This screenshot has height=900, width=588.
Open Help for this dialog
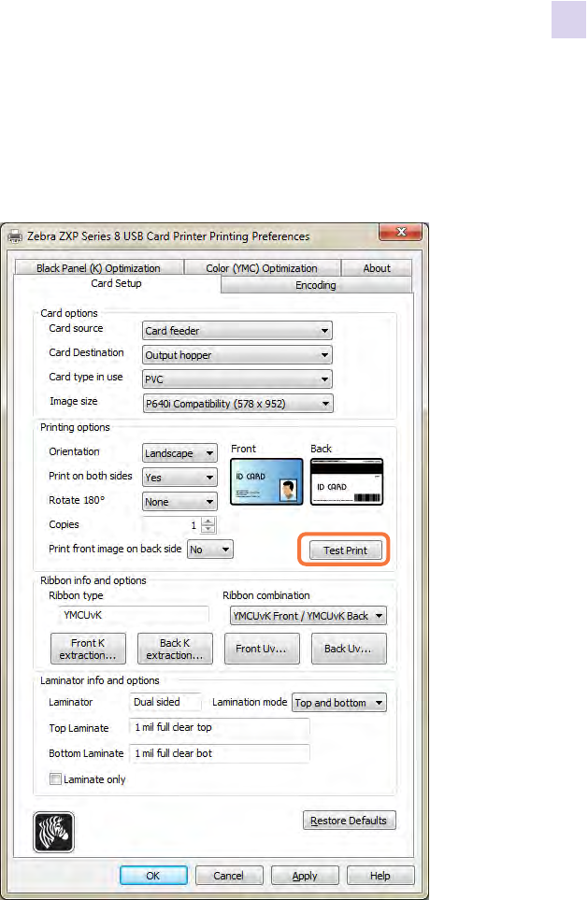click(380, 876)
